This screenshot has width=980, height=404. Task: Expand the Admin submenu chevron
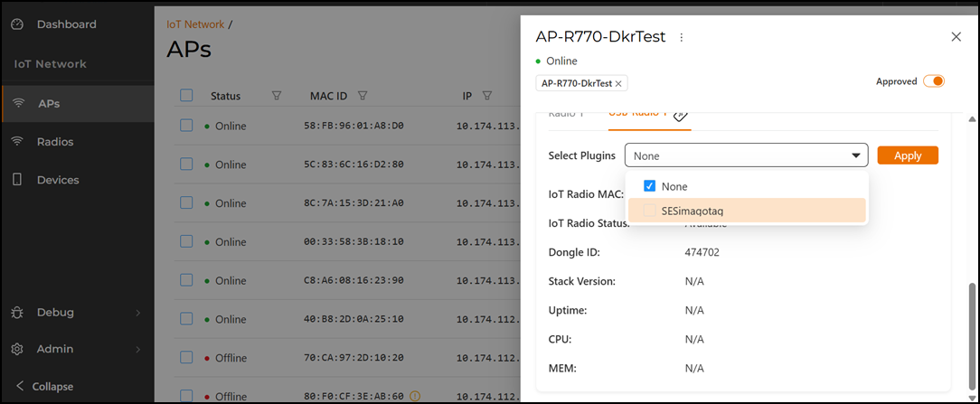(138, 349)
